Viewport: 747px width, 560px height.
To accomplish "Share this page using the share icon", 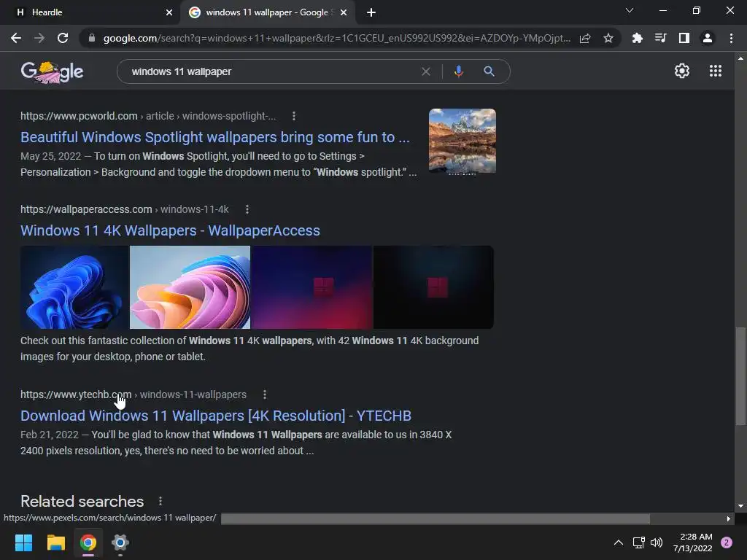I will tap(585, 38).
